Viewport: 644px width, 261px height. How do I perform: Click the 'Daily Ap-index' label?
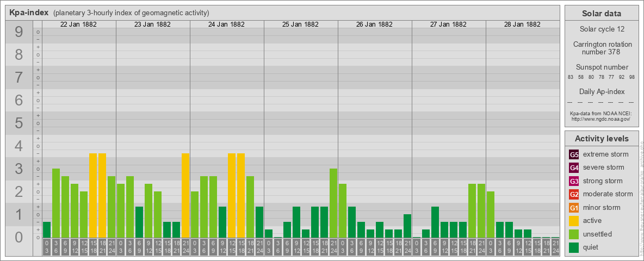[x=602, y=91]
